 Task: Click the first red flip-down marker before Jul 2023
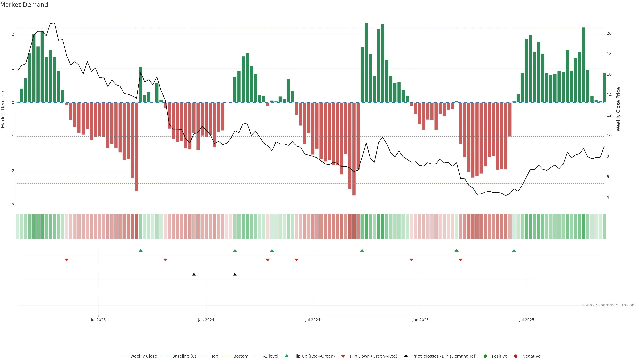(x=67, y=260)
